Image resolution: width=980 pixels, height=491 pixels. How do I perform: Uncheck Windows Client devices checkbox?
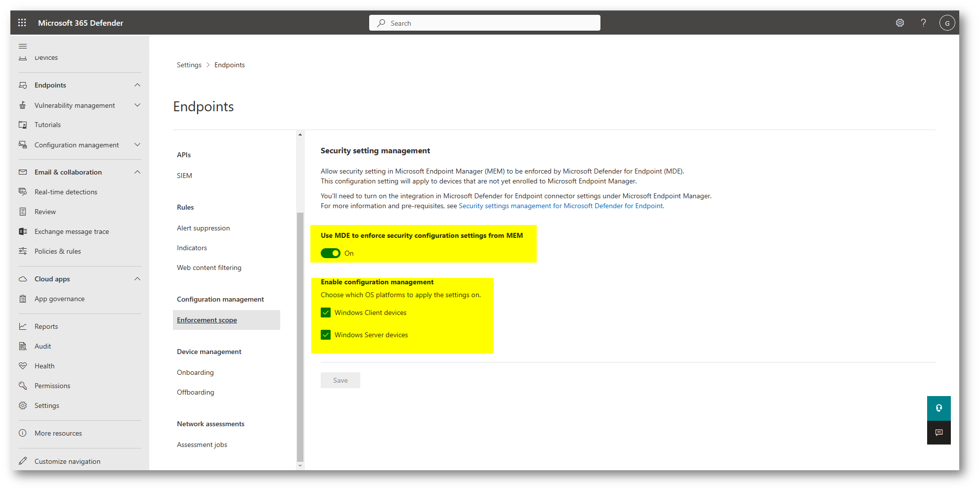point(326,312)
